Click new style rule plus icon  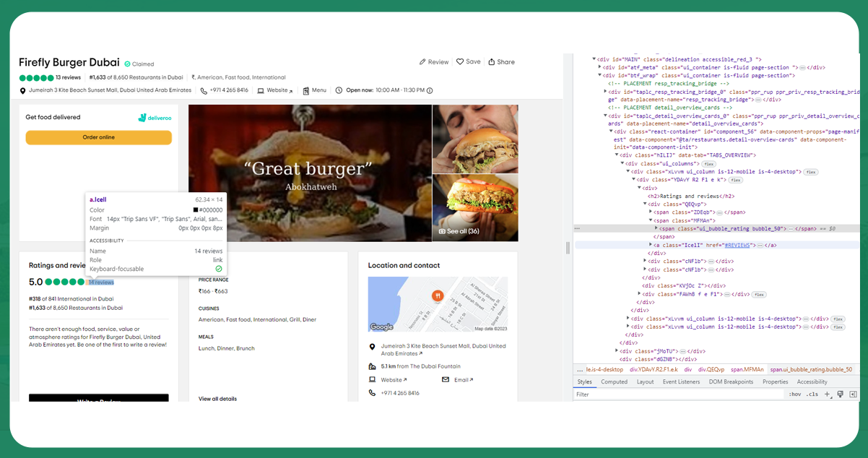828,394
